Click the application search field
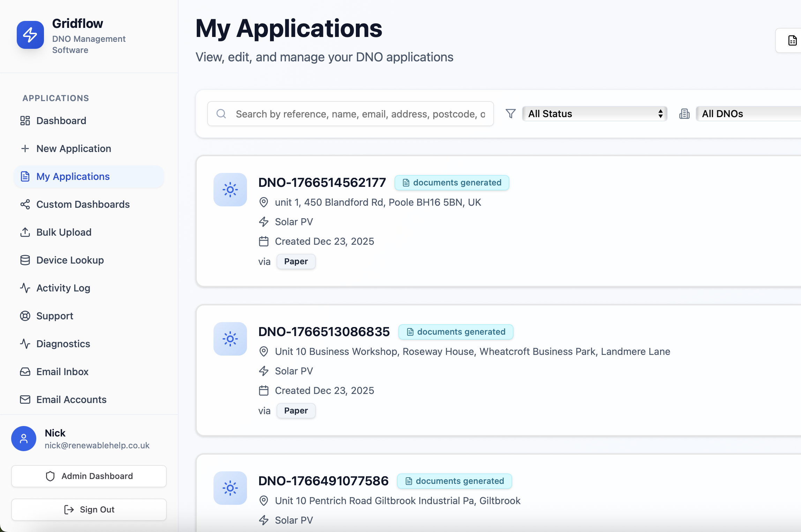Screen dimensions: 801x532 359,114
